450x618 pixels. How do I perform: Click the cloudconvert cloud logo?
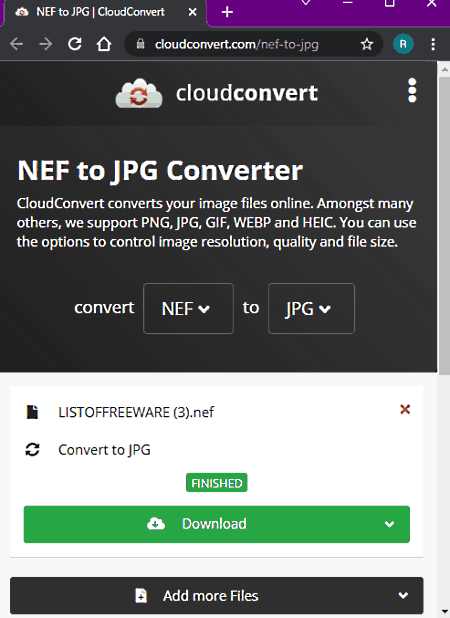[139, 93]
